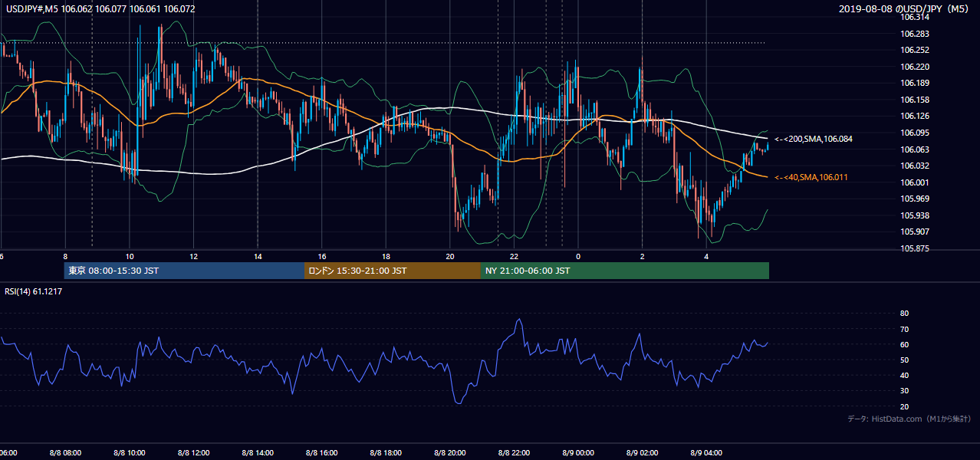Click price level 106.158 on the axis
This screenshot has height=460, width=980.
pos(915,100)
